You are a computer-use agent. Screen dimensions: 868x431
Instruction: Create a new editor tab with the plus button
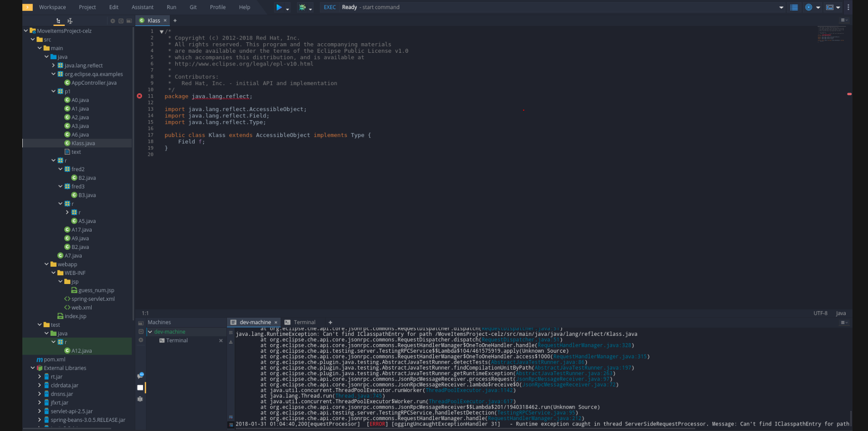click(175, 20)
